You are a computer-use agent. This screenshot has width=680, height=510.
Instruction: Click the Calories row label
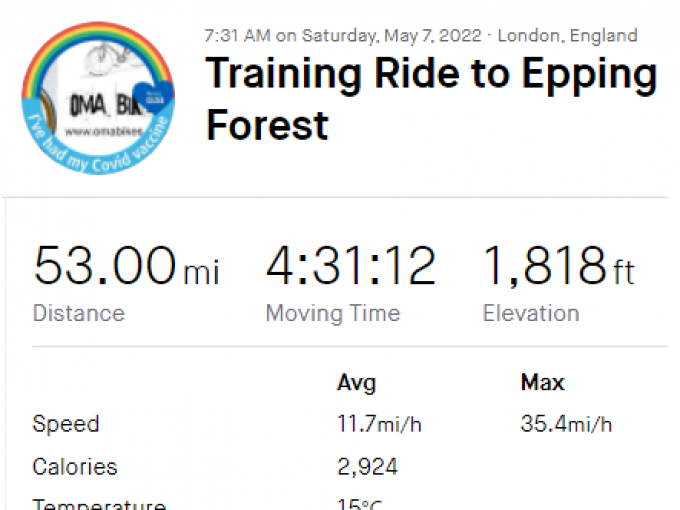75,467
